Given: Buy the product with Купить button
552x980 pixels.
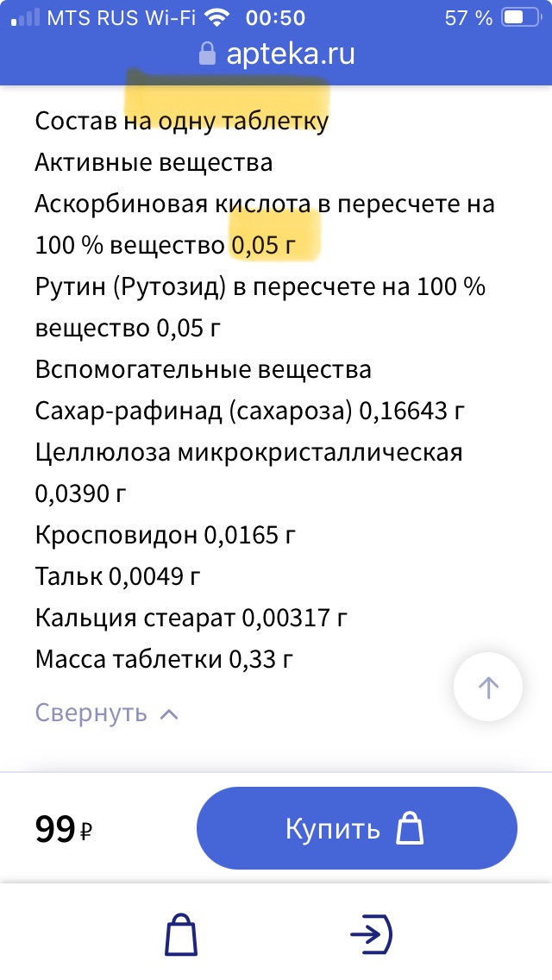Looking at the screenshot, I should pos(357,828).
